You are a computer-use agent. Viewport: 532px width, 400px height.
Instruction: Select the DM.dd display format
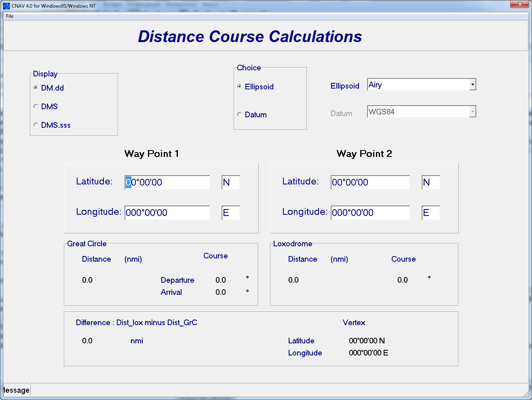36,88
